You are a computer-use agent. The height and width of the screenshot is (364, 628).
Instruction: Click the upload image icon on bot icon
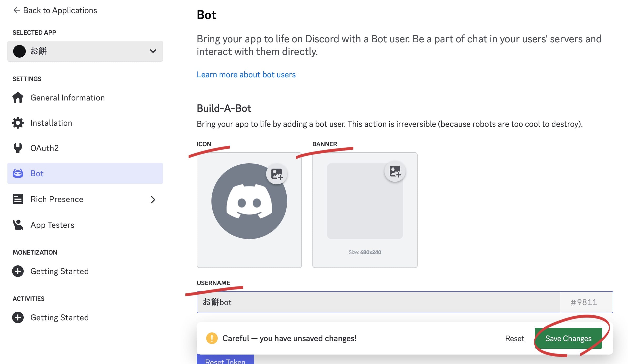(277, 174)
